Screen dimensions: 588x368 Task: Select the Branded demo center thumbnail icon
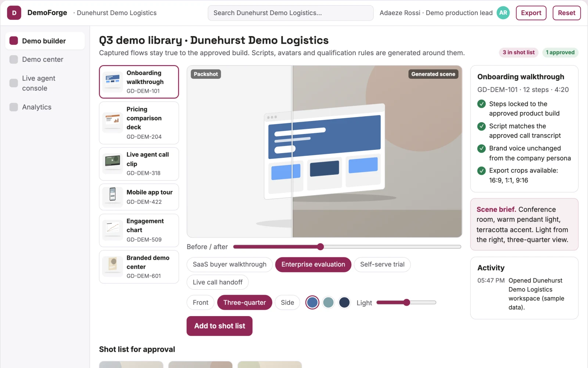pyautogui.click(x=112, y=267)
